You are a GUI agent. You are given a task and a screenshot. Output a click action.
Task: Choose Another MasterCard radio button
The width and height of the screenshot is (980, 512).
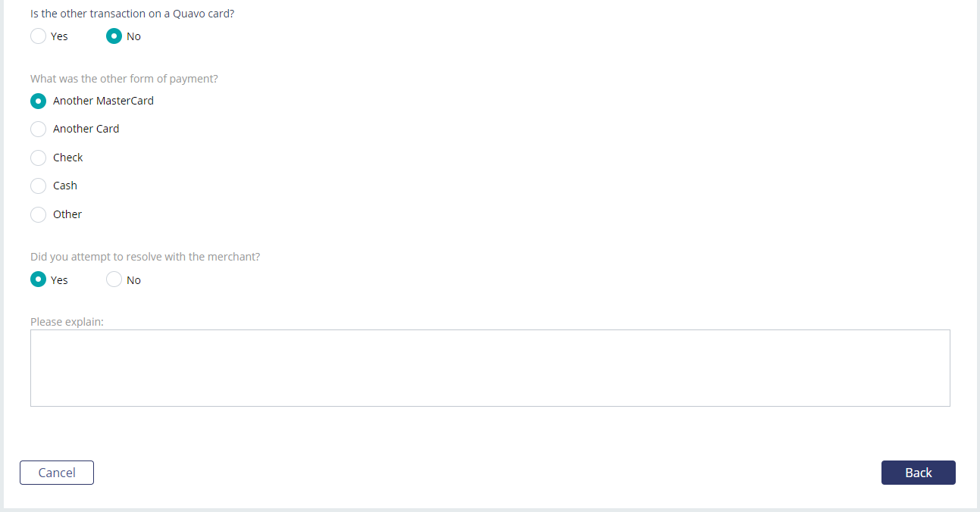tap(38, 101)
